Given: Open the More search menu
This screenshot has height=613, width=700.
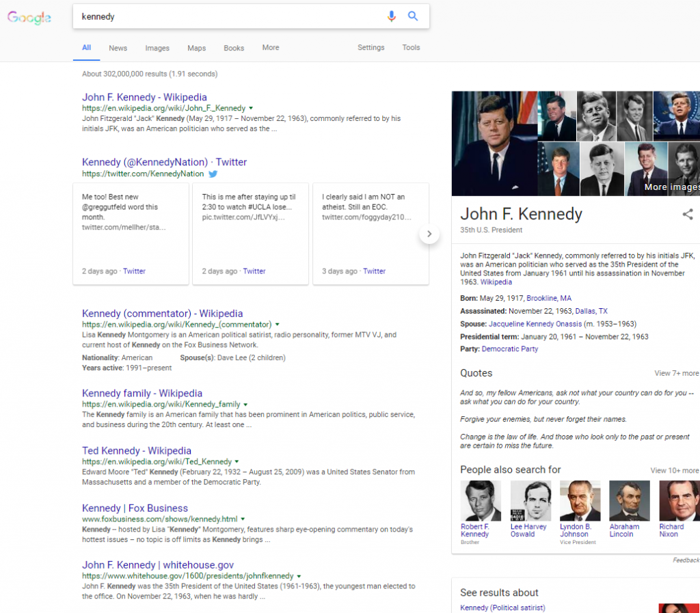Looking at the screenshot, I should coord(271,47).
